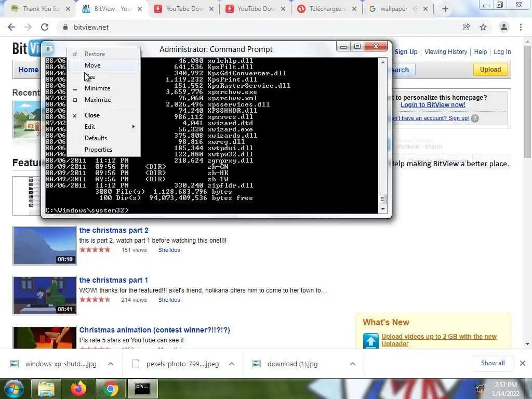Click the address bar URL bitview.net
The width and height of the screenshot is (532, 399).
pos(91,27)
